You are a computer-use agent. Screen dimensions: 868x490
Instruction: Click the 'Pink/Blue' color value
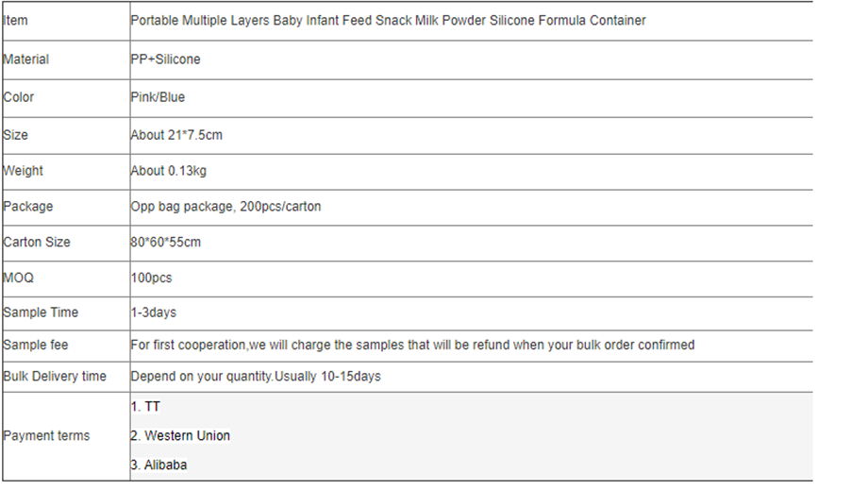pyautogui.click(x=158, y=97)
